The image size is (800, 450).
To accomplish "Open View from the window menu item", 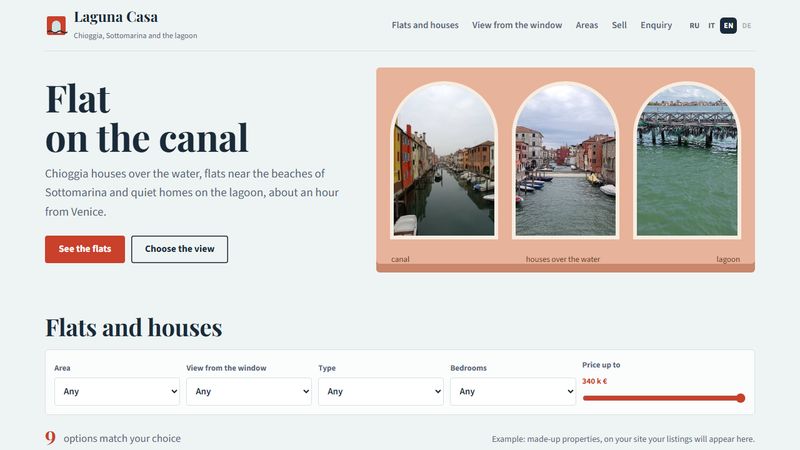I will click(x=517, y=25).
